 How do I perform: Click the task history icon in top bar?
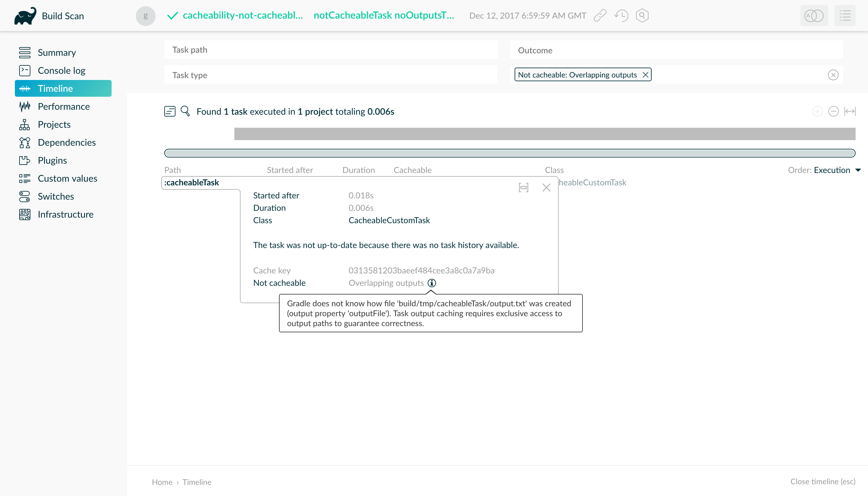(x=622, y=16)
